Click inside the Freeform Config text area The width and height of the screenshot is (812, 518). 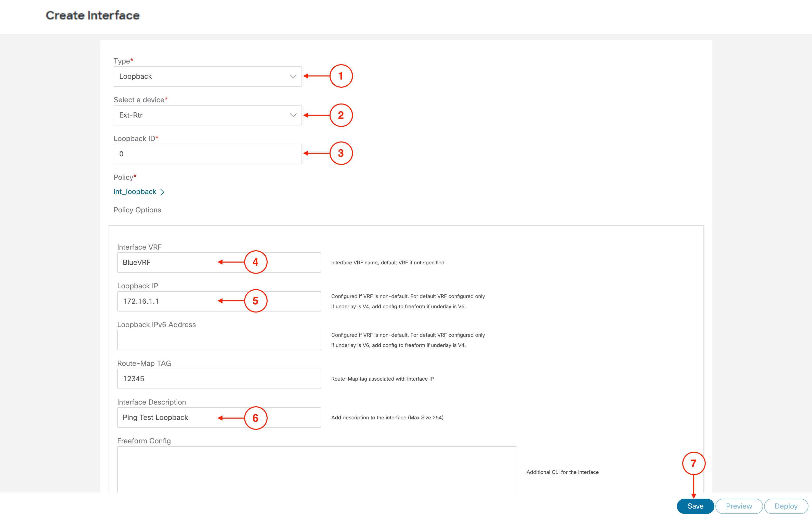tap(316, 469)
